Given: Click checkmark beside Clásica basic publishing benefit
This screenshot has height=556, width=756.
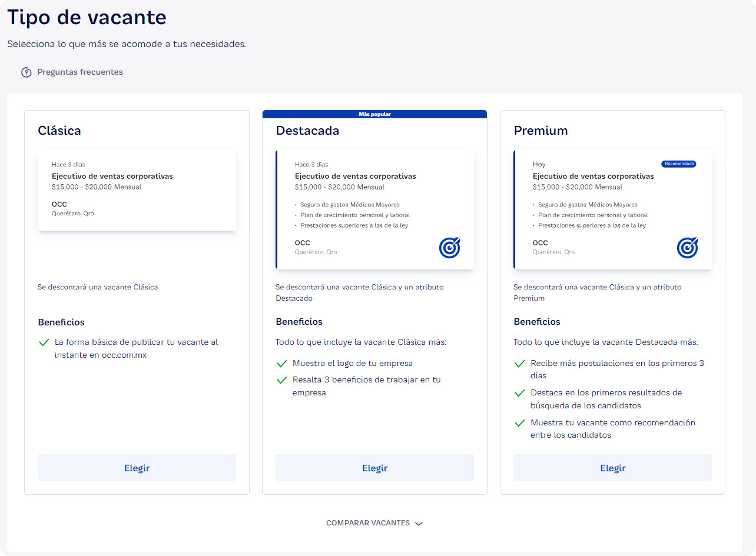Looking at the screenshot, I should 44,342.
